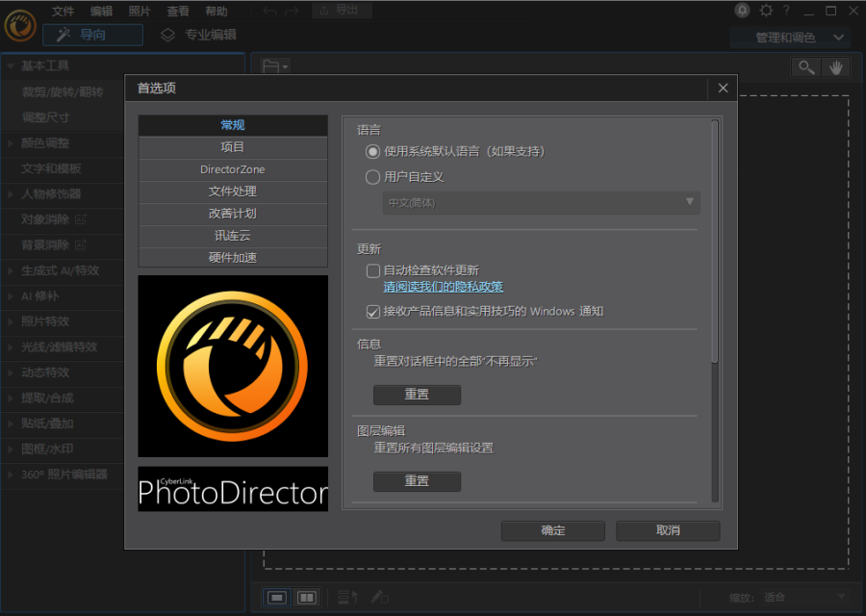Click the 导出 export button

tap(342, 11)
